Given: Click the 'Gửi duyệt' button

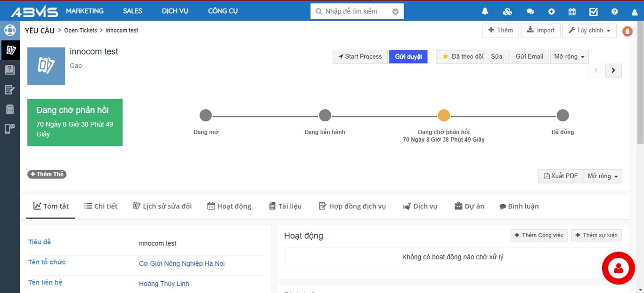Looking at the screenshot, I should 408,56.
